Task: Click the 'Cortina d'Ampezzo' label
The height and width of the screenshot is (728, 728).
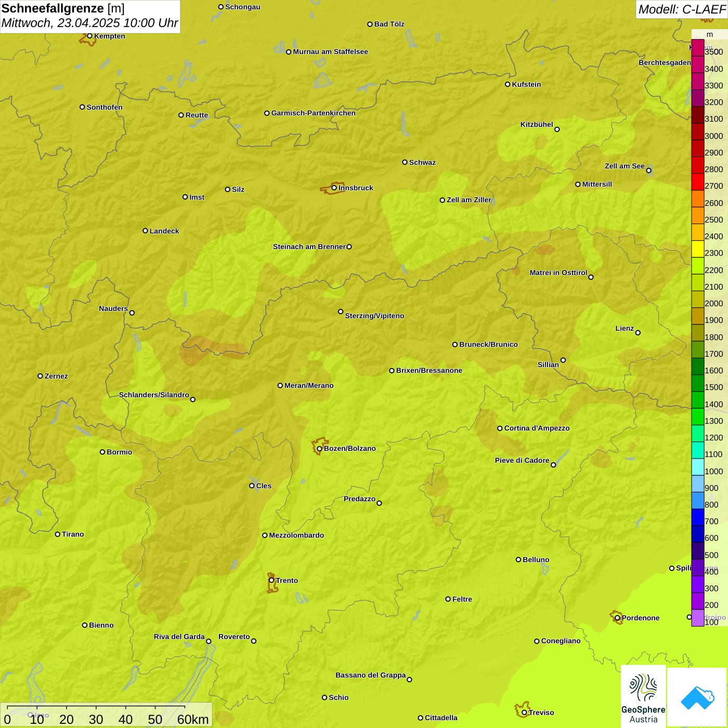Action: [537, 428]
